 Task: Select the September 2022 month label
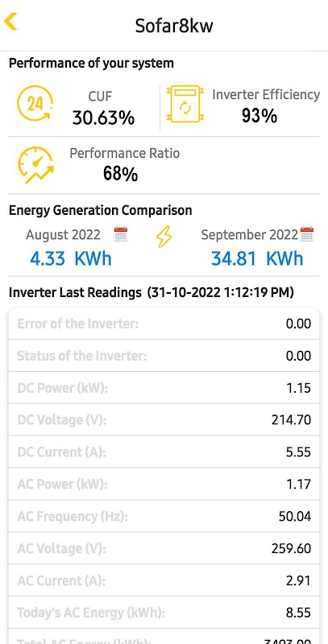tap(249, 235)
